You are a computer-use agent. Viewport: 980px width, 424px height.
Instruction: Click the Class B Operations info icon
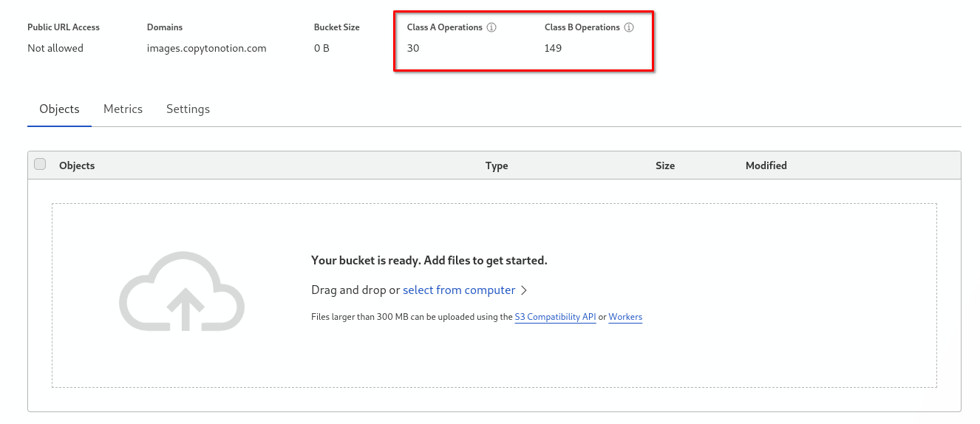(629, 27)
